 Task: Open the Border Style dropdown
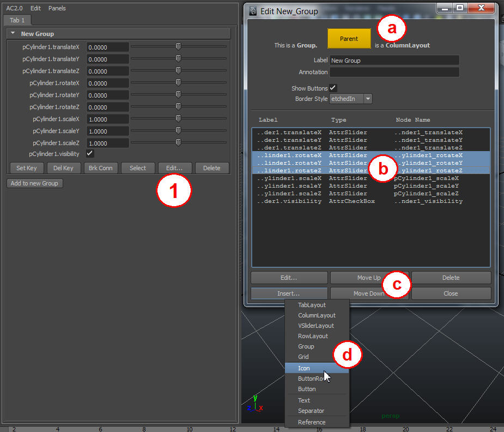pyautogui.click(x=351, y=99)
